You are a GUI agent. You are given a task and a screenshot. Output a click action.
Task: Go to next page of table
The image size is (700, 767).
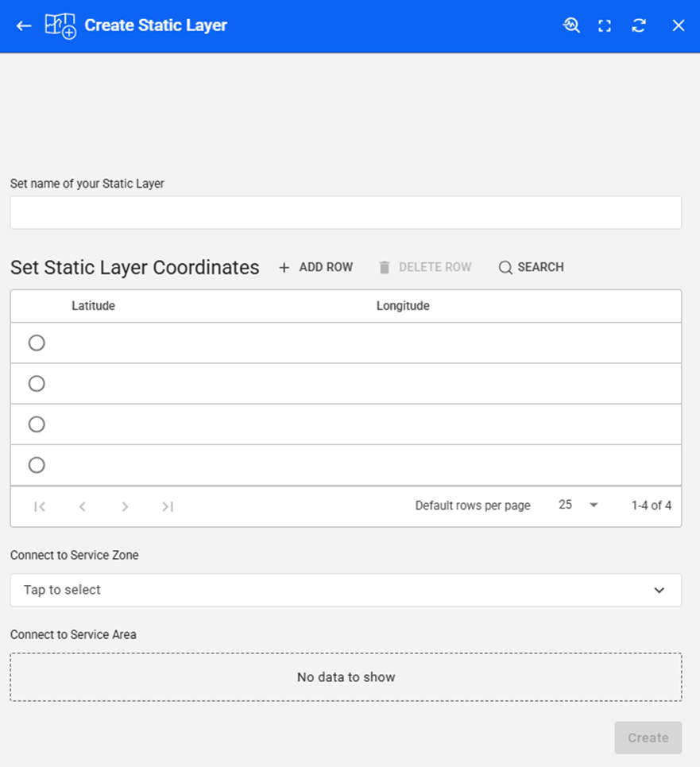tap(125, 506)
